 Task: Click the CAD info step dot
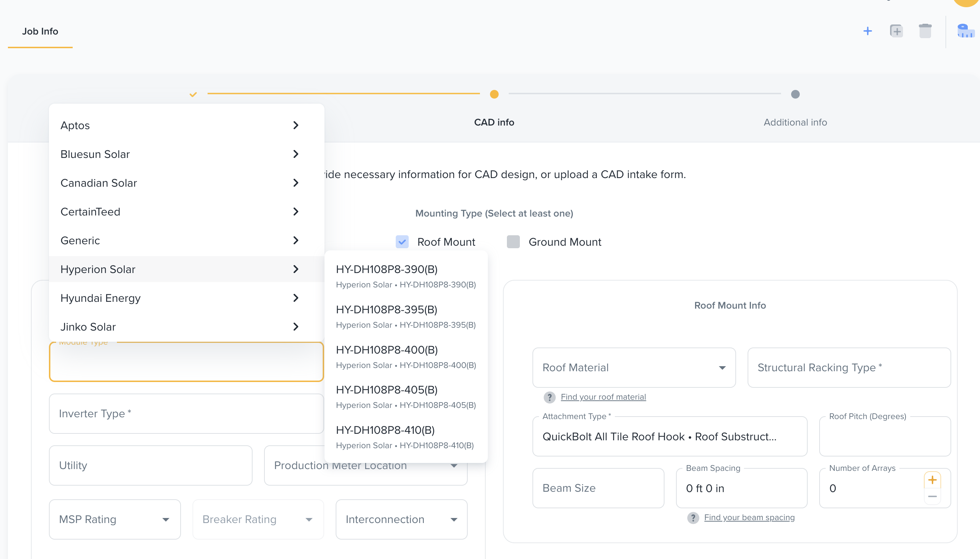pos(494,94)
